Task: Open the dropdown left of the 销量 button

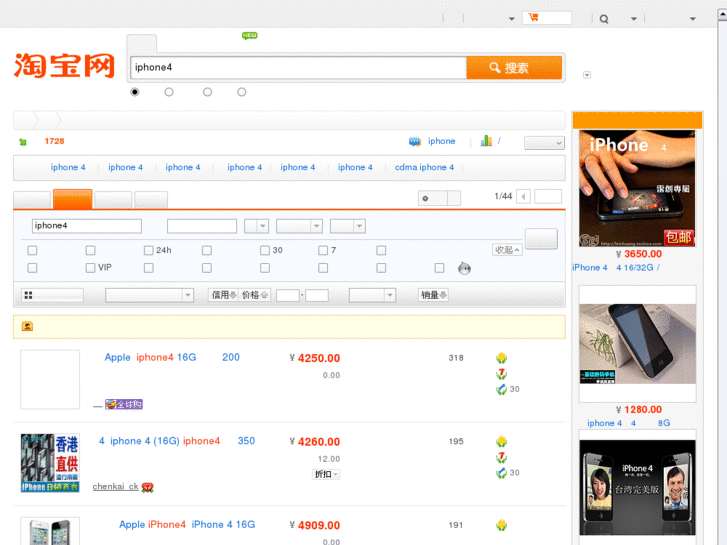Action: (372, 295)
